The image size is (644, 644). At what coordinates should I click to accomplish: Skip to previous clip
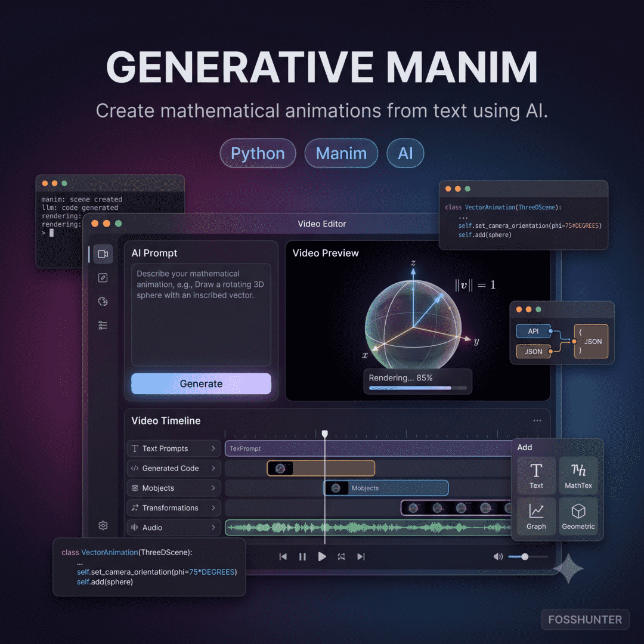point(283,556)
